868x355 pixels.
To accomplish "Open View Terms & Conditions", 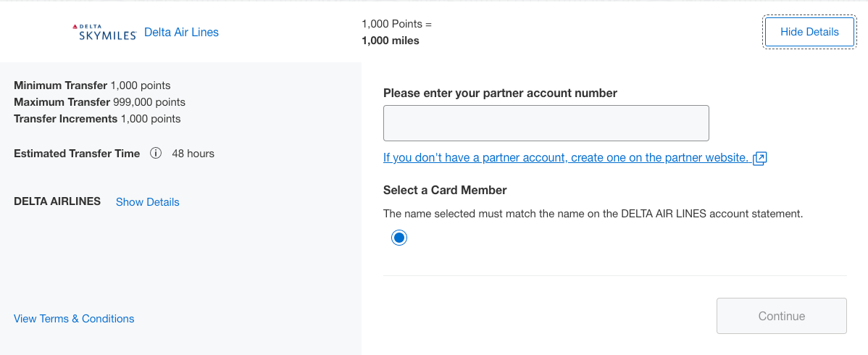I will (74, 319).
